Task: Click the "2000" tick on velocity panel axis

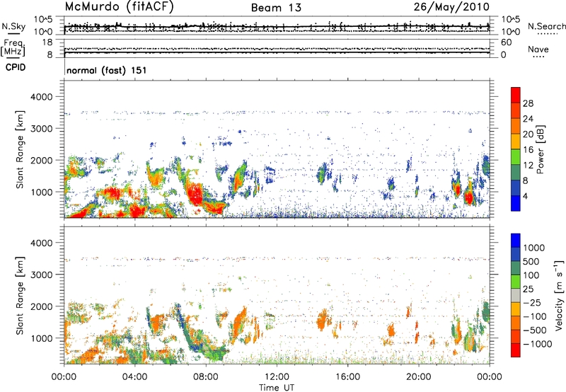Action: (x=42, y=306)
